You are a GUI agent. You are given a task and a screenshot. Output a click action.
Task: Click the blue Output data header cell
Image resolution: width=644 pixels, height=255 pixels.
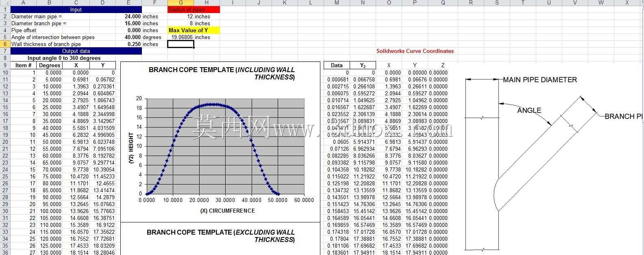pos(76,51)
